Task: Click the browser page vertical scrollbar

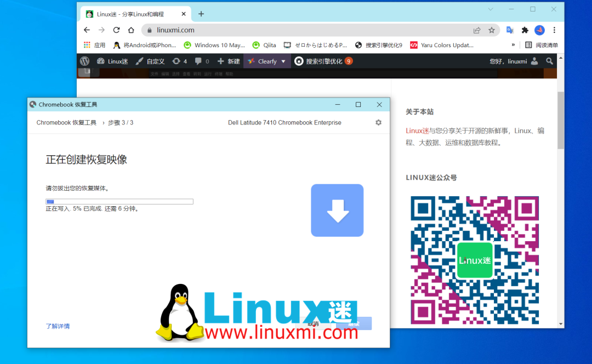Action: point(561,120)
